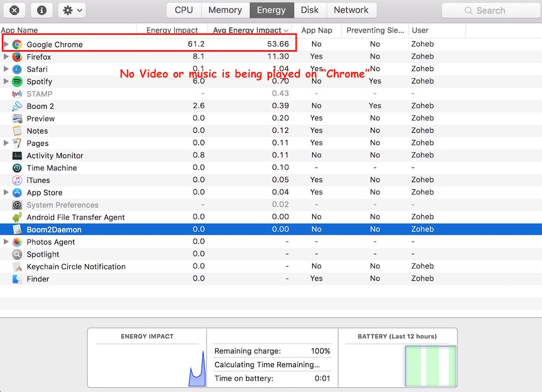Click the iTunes app icon
Screen dimensions: 542x392
click(17, 181)
